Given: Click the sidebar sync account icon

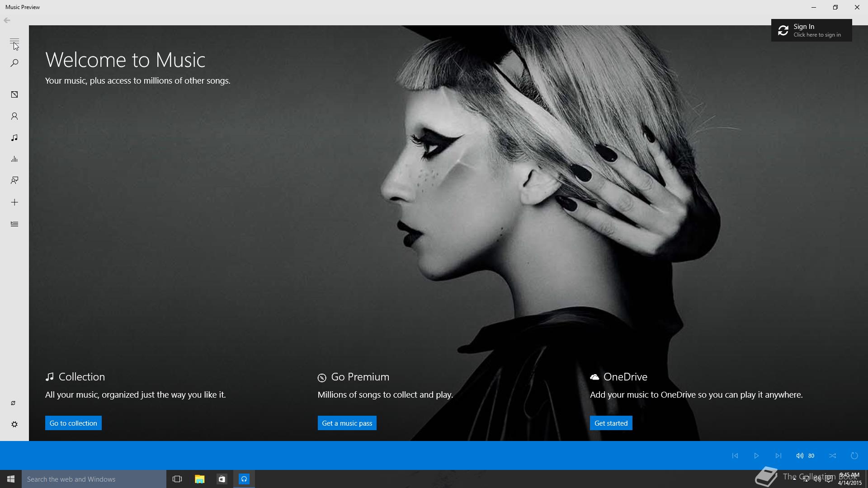Looking at the screenshot, I should tap(13, 403).
